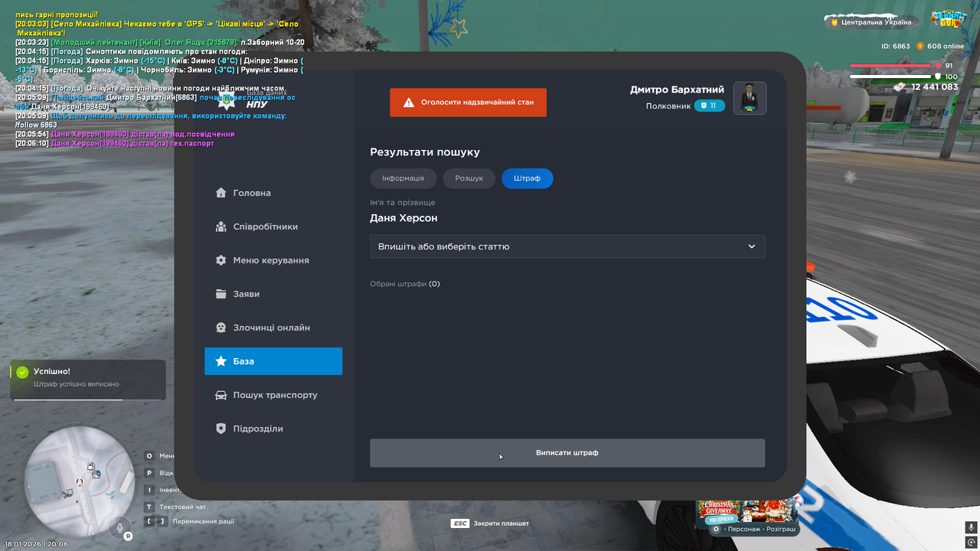The height and width of the screenshot is (551, 980).
Task: Click the face icon beside Злочинці онлайн
Action: coord(220,328)
